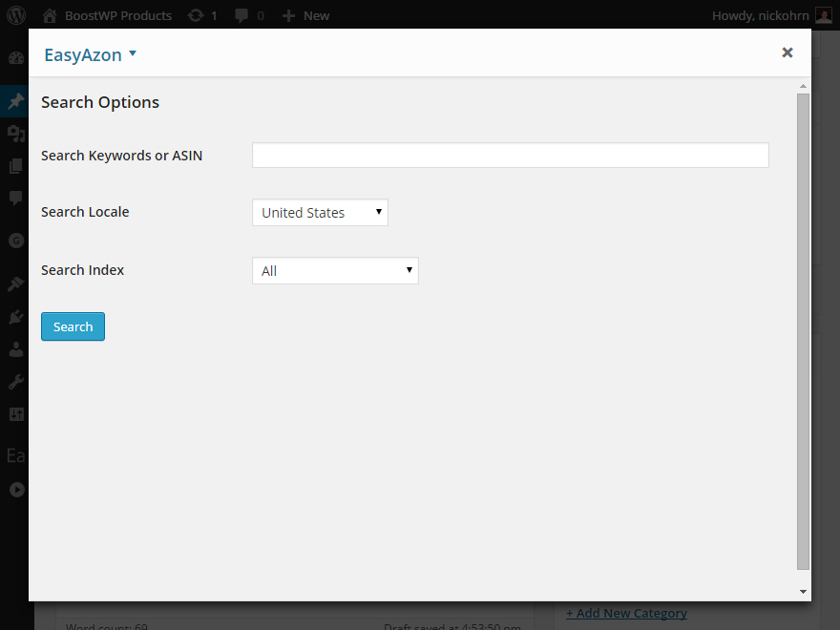Open the Pages sidebar icon
Screen dimensions: 840x630
(x=16, y=166)
